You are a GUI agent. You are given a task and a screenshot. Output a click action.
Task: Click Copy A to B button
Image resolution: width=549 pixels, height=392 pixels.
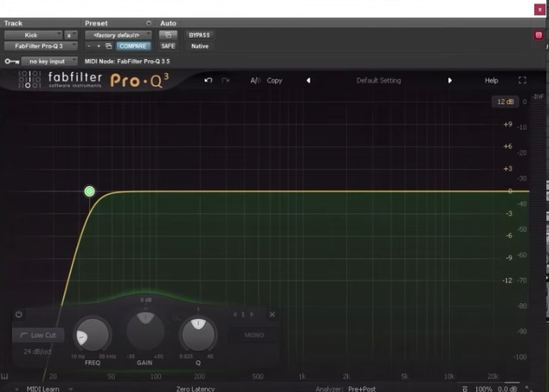[x=274, y=80]
